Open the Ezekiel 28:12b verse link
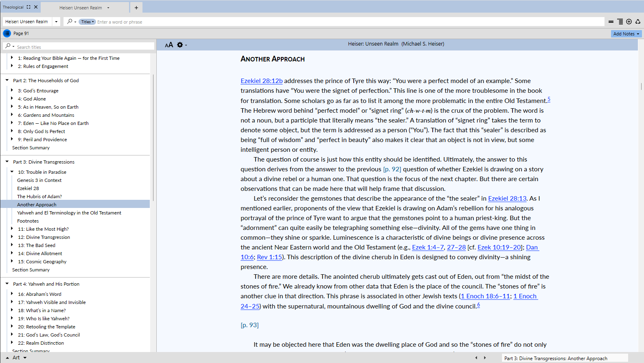The height and width of the screenshot is (363, 644). [261, 81]
